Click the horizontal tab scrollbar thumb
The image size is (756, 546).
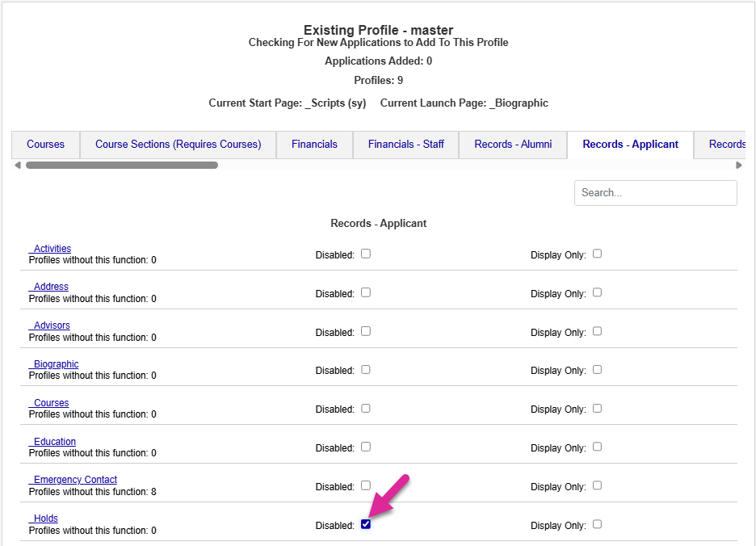[121, 166]
